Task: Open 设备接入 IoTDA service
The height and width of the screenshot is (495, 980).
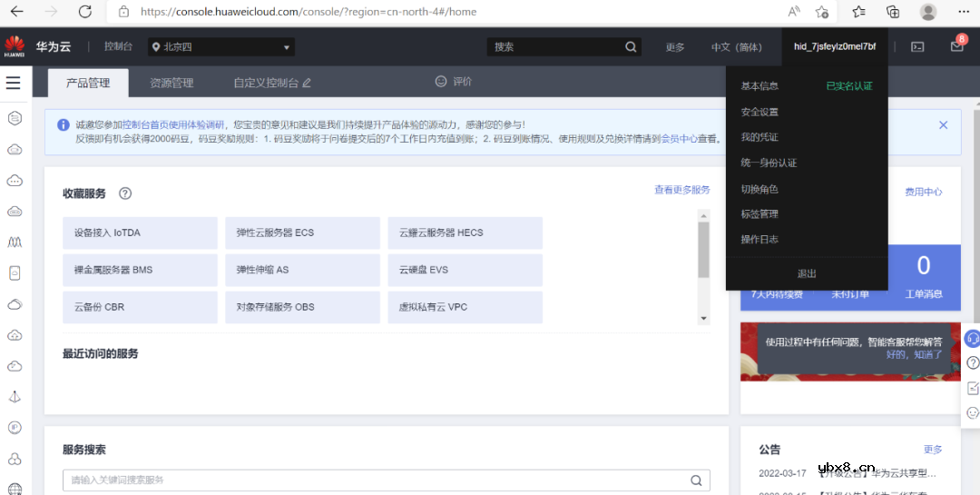Action: [x=140, y=233]
